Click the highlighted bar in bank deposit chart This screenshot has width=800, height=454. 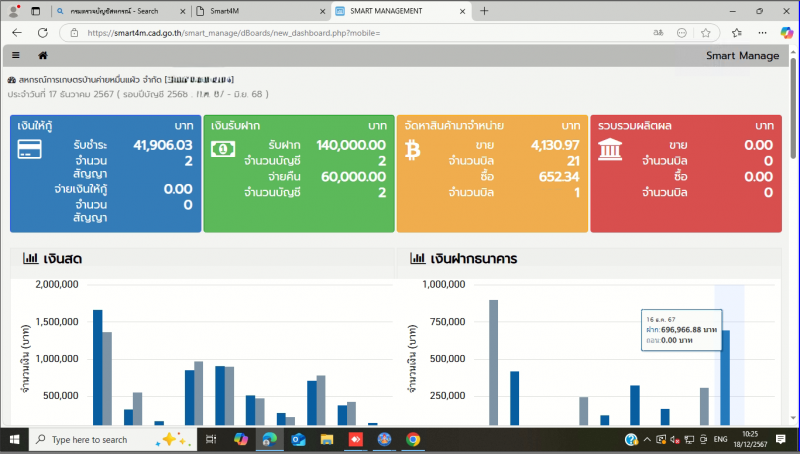tap(725, 377)
